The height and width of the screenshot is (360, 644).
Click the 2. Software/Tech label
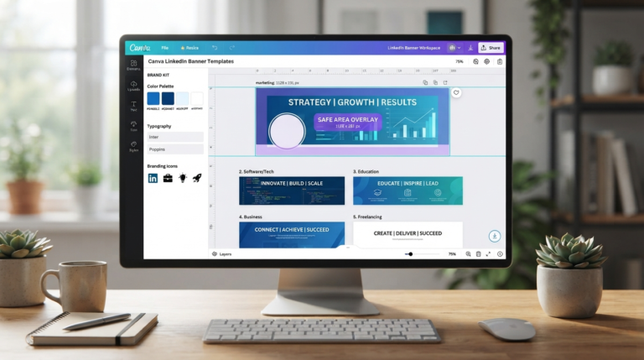pyautogui.click(x=257, y=171)
